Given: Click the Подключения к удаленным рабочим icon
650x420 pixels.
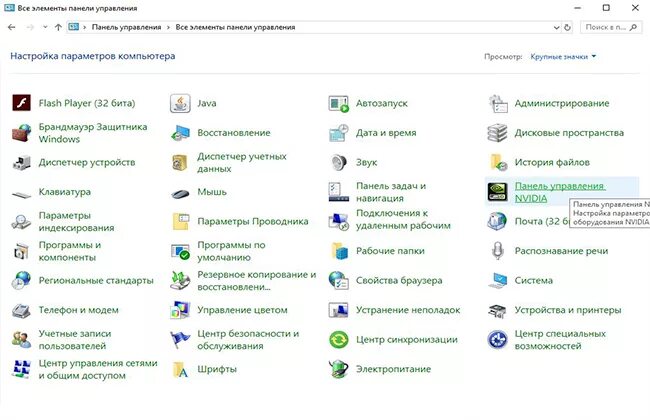Looking at the screenshot, I should [338, 221].
